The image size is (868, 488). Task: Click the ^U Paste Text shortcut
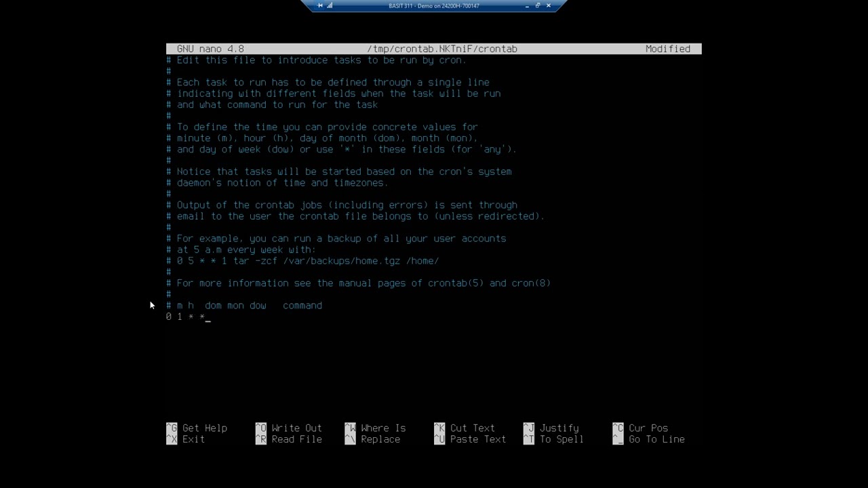(470, 439)
